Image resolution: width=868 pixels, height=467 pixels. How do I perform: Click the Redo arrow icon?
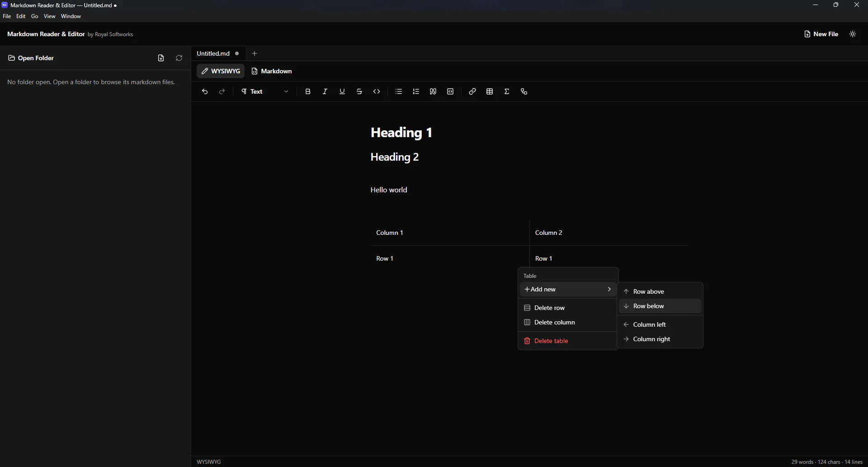coord(222,91)
